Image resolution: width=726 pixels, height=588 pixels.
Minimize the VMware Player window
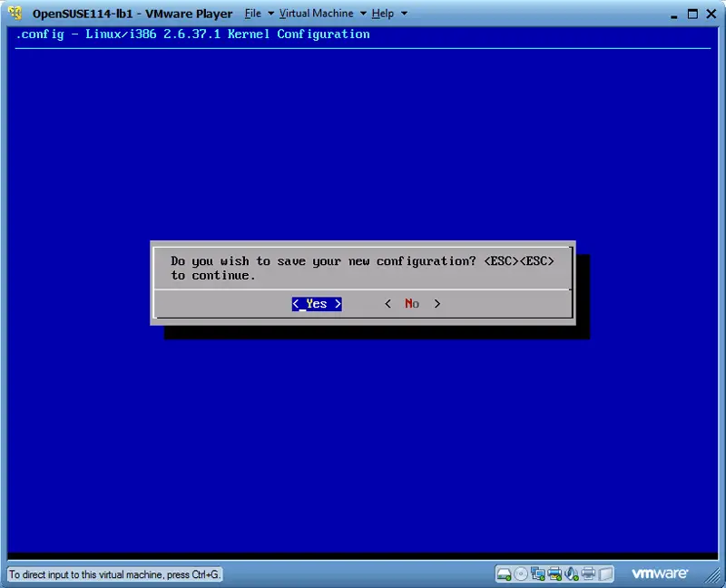(x=674, y=15)
